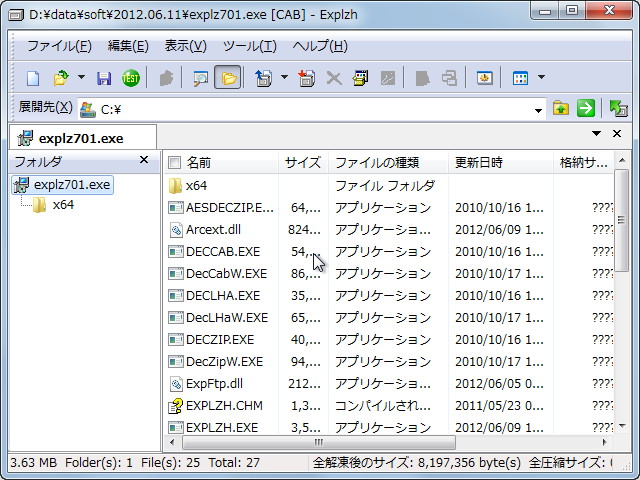This screenshot has width=640, height=480.
Task: Select explz701.exe in folder tree
Action: 63,185
